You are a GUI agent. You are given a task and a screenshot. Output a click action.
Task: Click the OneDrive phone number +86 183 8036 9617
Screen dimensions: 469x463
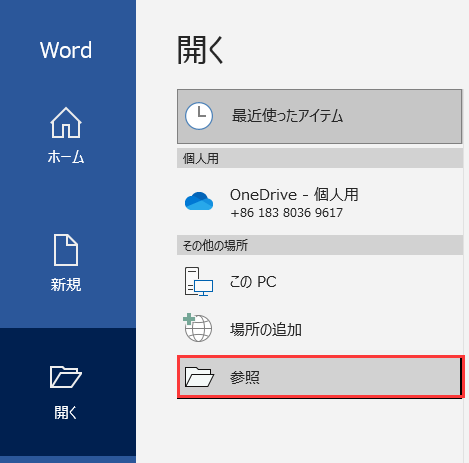tap(286, 213)
